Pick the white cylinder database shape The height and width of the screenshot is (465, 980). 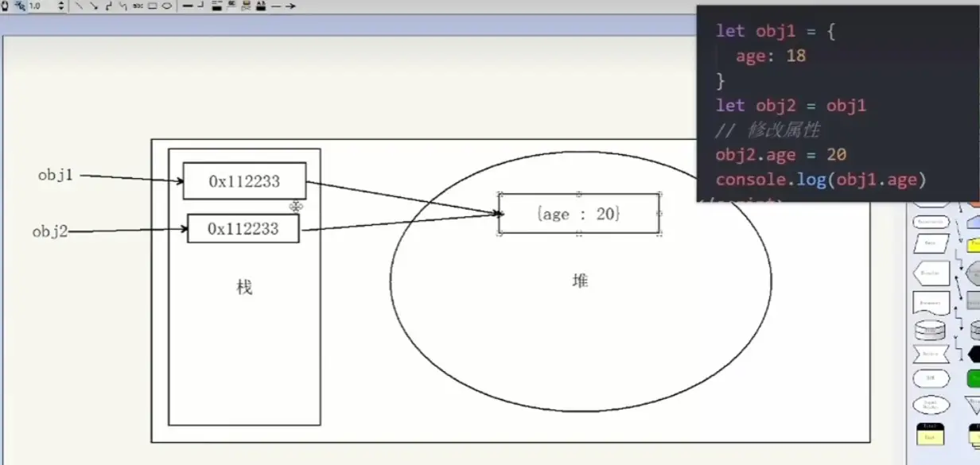click(931, 331)
